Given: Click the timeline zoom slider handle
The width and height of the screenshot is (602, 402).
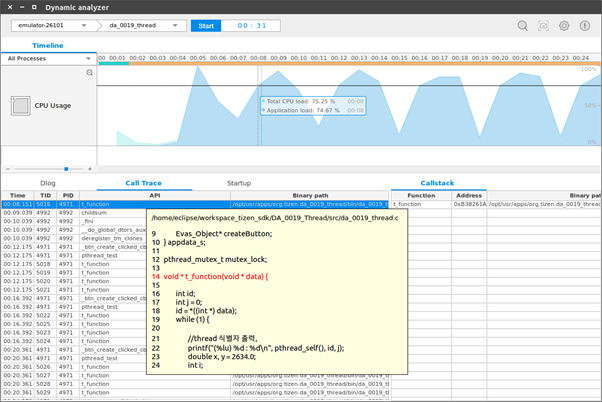Looking at the screenshot, I should [65, 169].
